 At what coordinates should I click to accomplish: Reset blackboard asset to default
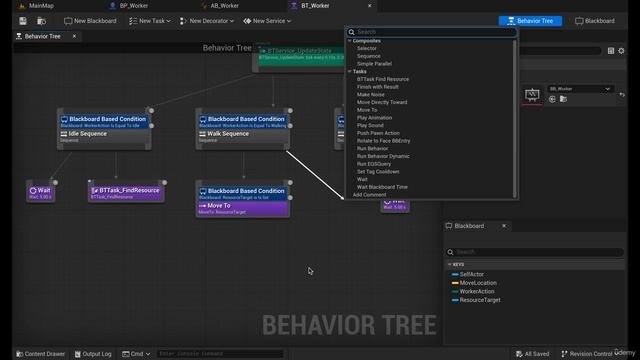point(622,95)
